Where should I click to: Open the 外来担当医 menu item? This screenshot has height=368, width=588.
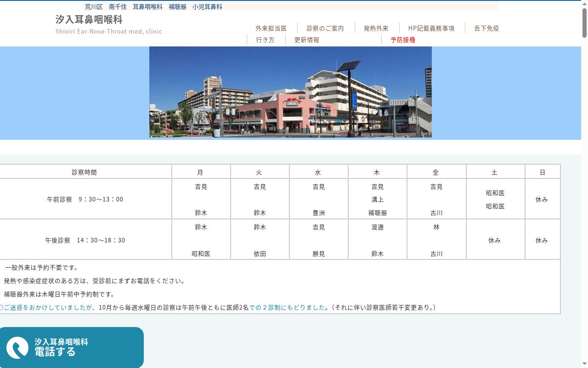[271, 28]
